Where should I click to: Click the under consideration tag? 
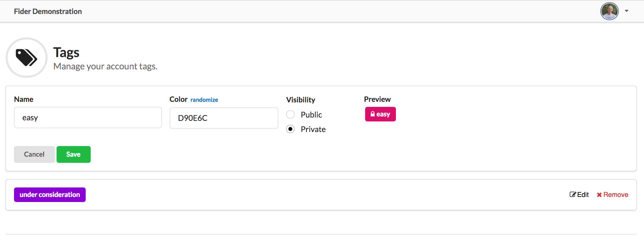(50, 195)
